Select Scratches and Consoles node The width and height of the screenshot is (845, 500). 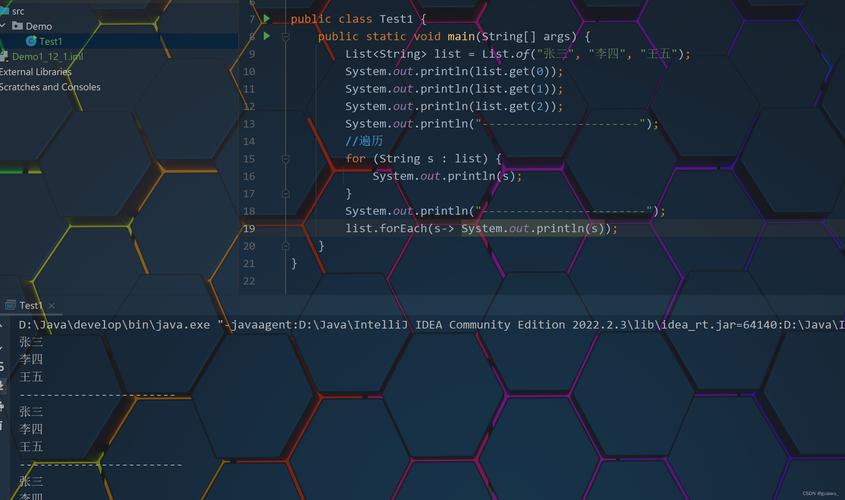click(50, 87)
